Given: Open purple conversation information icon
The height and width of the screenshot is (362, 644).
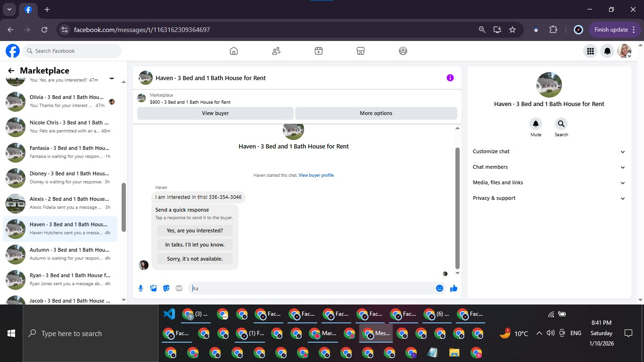Looking at the screenshot, I should (x=450, y=78).
